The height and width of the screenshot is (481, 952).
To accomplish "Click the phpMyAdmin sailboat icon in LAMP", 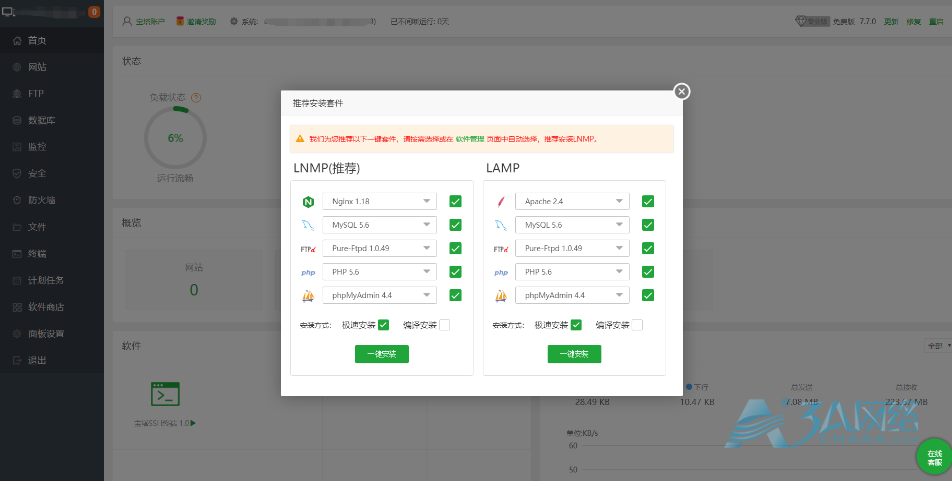I will (501, 296).
